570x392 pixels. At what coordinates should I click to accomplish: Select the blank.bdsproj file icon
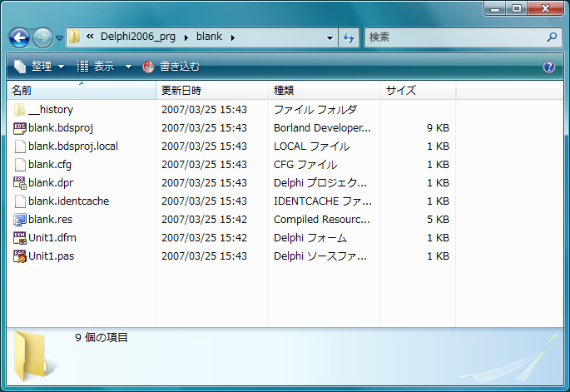tap(20, 128)
